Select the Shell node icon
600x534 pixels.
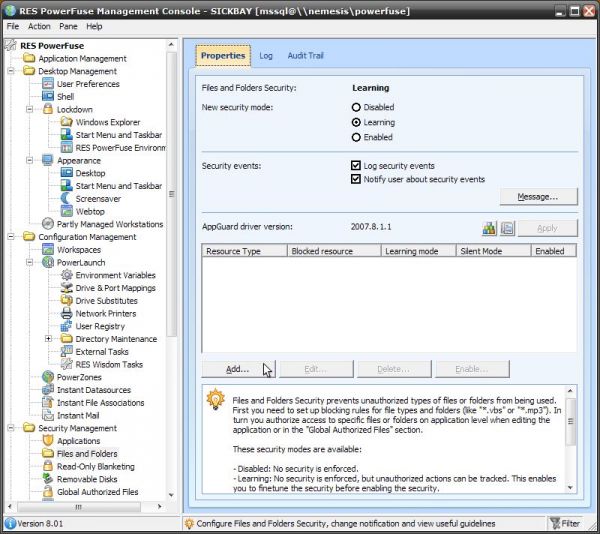48,96
